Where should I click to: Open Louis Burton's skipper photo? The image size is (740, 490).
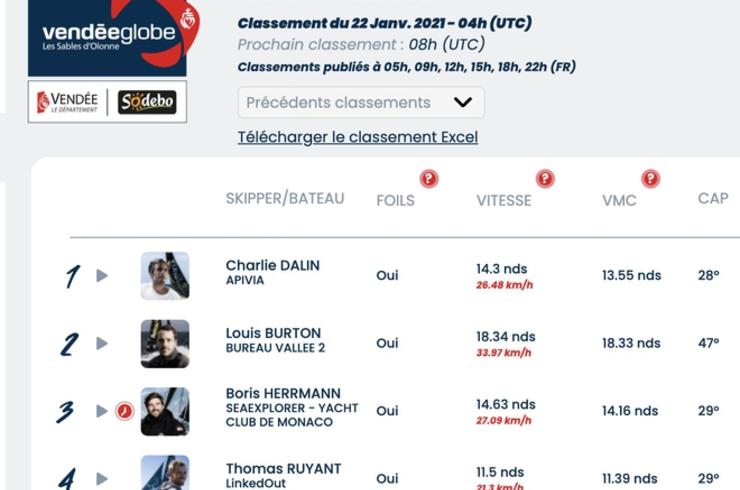click(x=165, y=344)
